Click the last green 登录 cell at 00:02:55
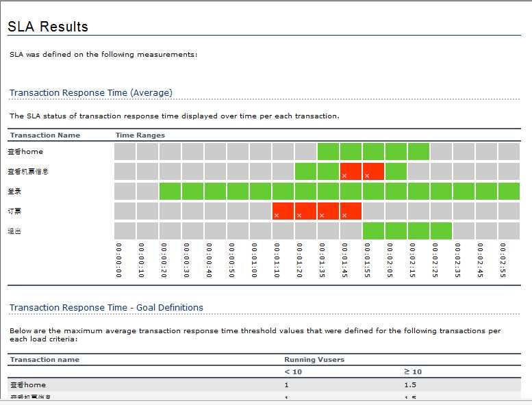532x405 pixels. pyautogui.click(x=509, y=191)
